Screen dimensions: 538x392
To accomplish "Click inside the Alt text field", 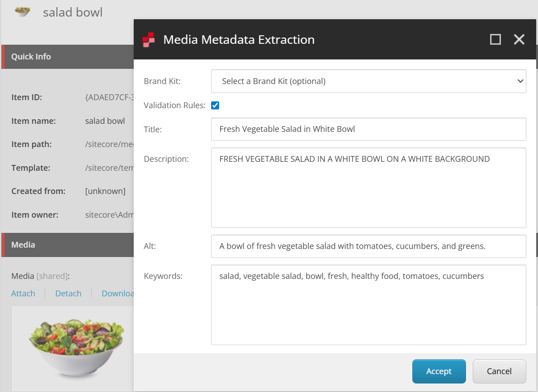I will coord(368,246).
